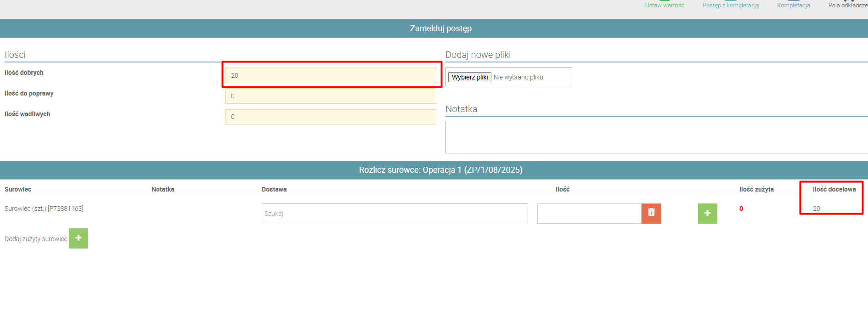Open the Dostawa Szukaj search box
Screen dimensions: 868x322
click(x=395, y=214)
